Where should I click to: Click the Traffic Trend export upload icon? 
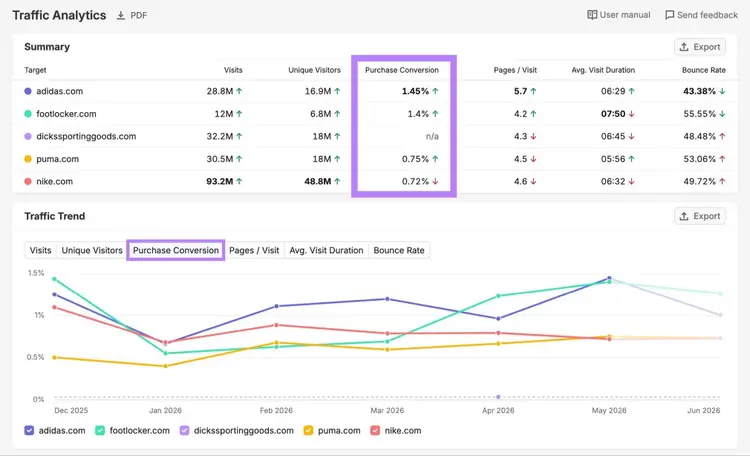(x=684, y=216)
